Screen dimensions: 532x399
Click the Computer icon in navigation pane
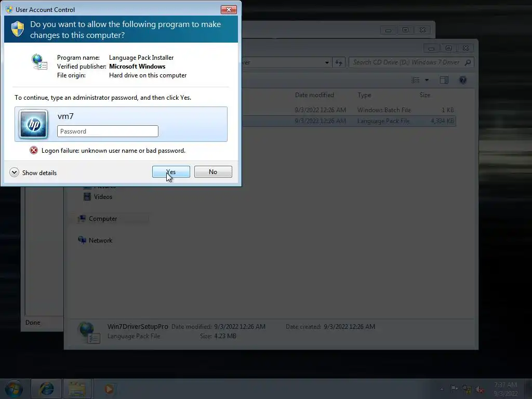(82, 219)
